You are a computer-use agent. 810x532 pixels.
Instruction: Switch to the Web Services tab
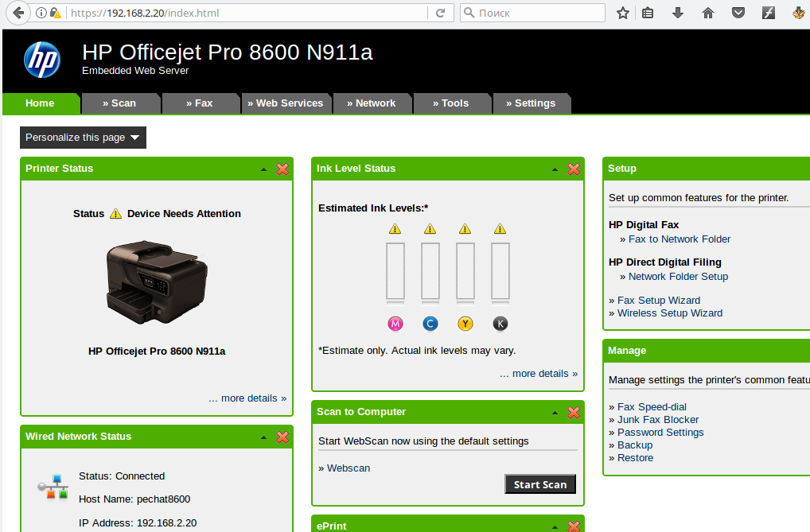tap(286, 103)
